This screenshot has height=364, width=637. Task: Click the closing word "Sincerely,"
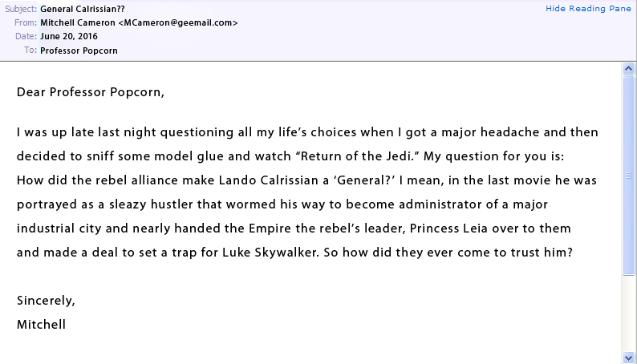click(x=46, y=301)
